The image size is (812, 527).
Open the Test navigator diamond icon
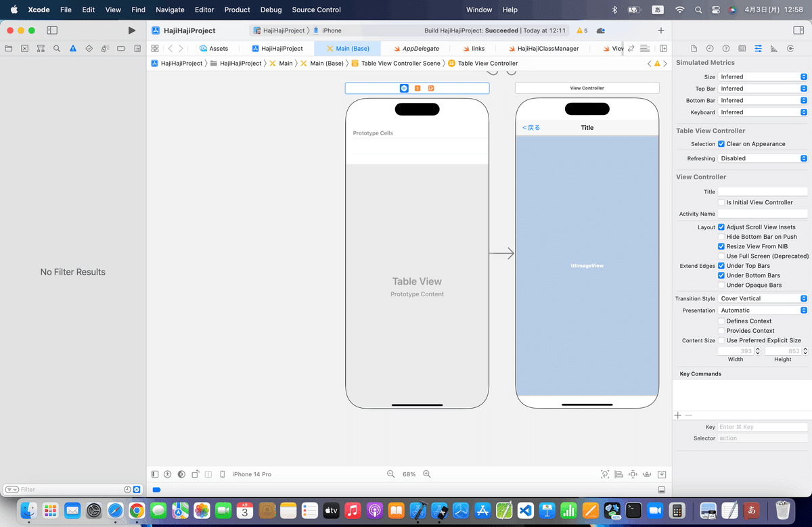(x=89, y=49)
